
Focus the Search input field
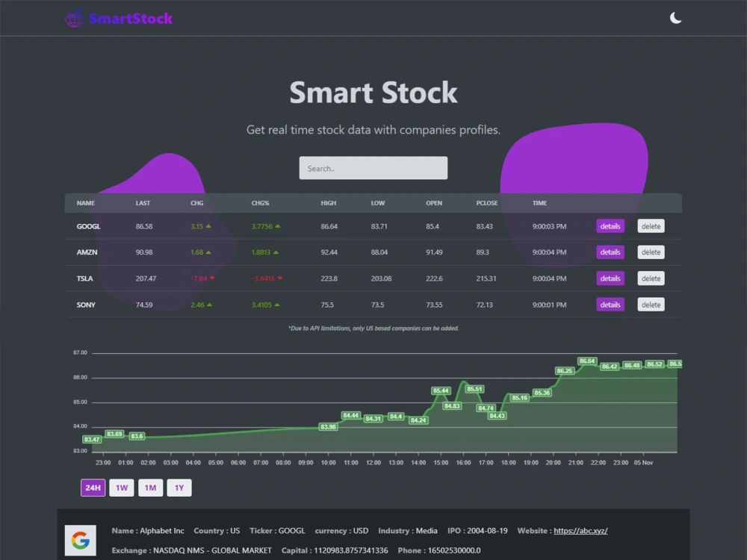[x=373, y=168]
